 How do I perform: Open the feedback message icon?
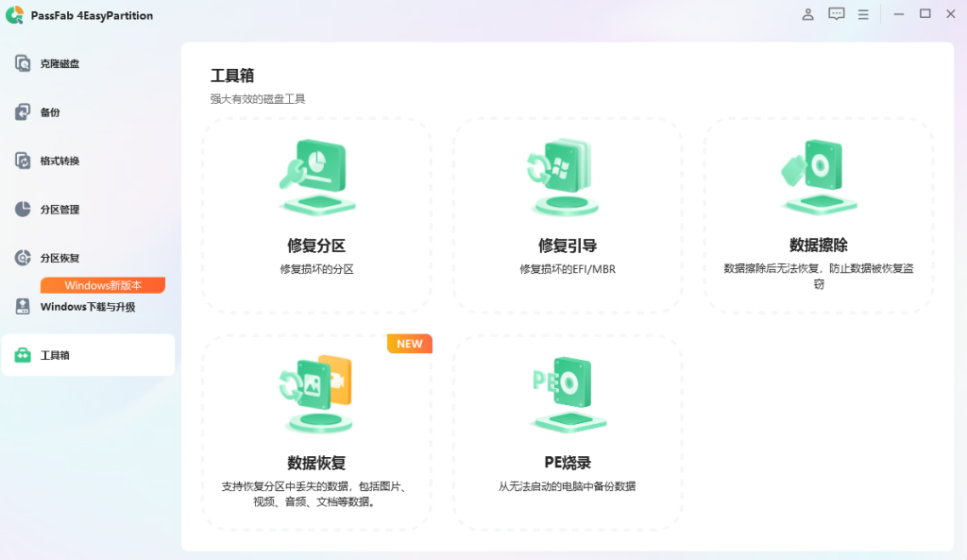836,14
